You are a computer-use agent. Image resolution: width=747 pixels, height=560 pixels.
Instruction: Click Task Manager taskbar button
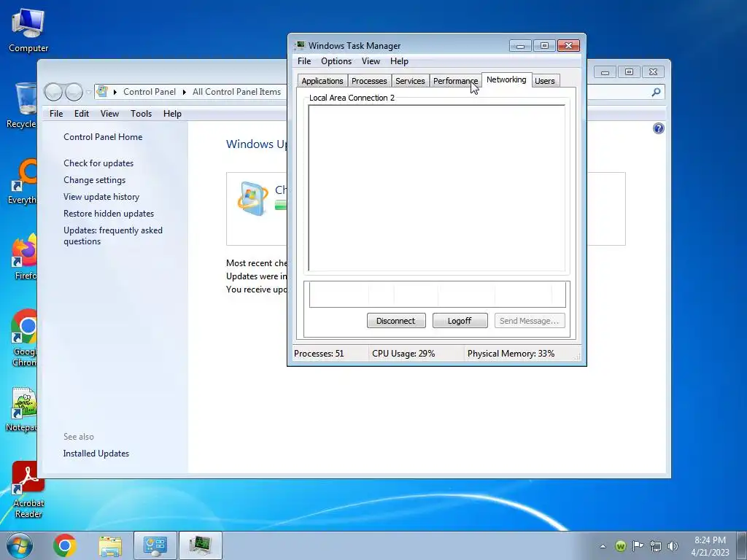[201, 545]
